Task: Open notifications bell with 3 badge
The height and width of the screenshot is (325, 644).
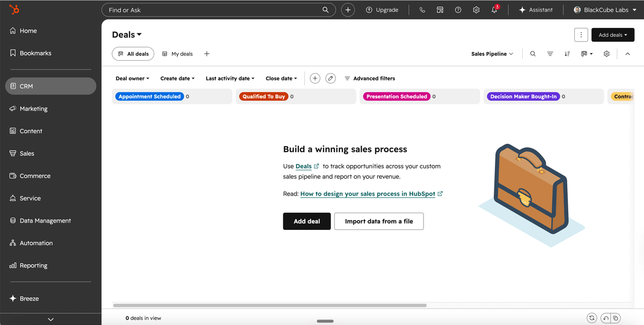Action: click(x=495, y=10)
